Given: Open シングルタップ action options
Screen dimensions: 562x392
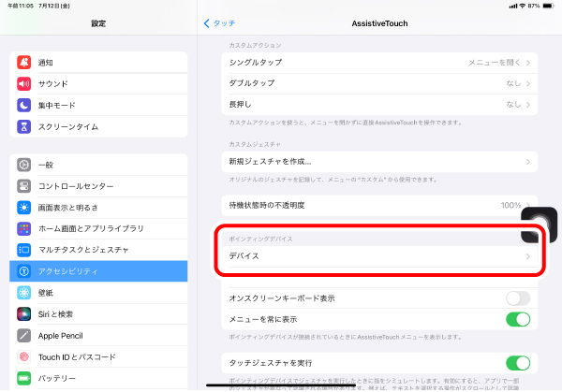Looking at the screenshot, I should coord(381,63).
